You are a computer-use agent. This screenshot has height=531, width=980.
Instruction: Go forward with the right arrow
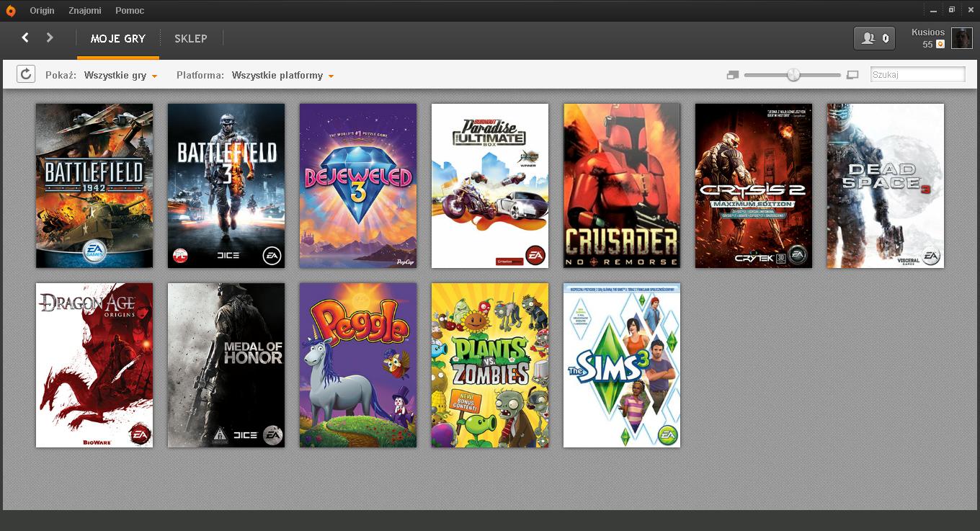(x=50, y=37)
